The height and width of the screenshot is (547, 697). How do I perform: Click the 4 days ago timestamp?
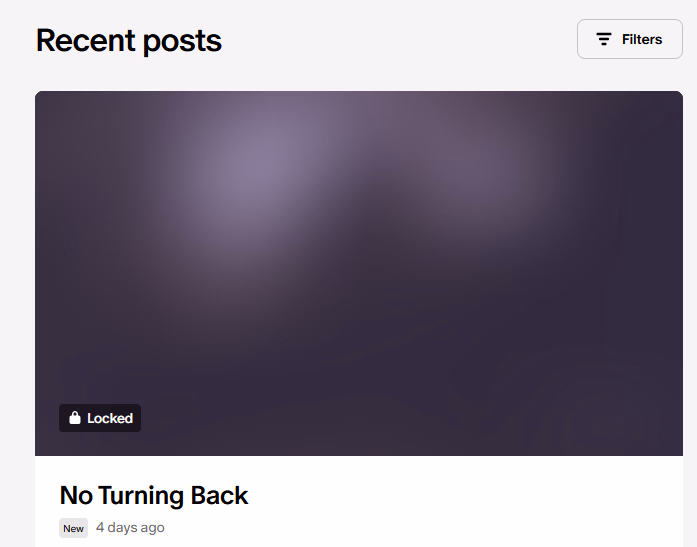pos(130,527)
